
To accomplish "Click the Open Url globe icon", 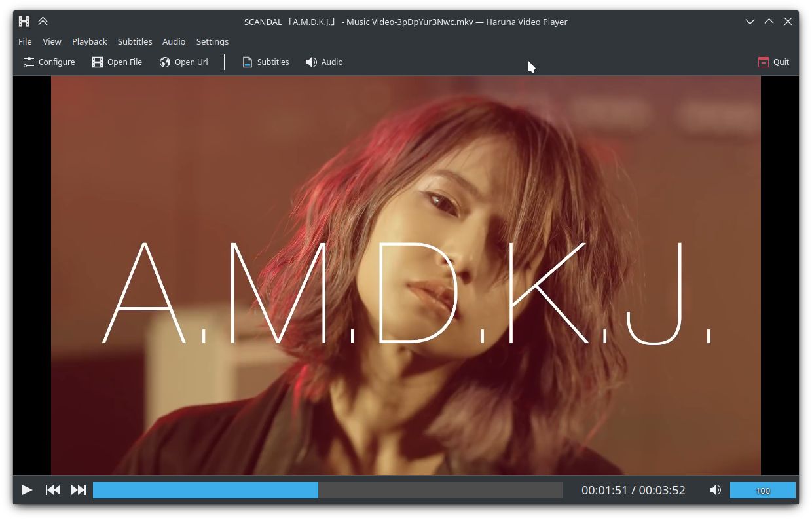I will tap(164, 62).
